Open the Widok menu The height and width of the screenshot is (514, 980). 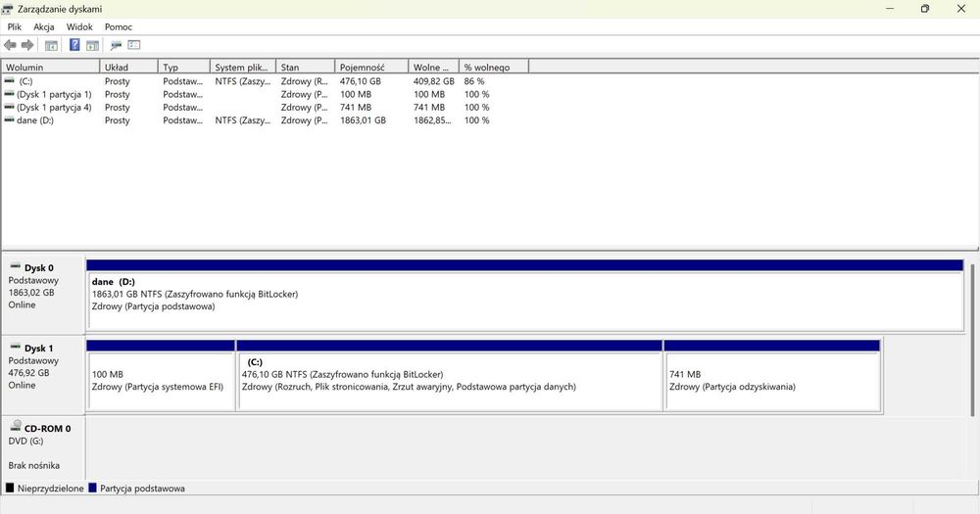pyautogui.click(x=79, y=26)
